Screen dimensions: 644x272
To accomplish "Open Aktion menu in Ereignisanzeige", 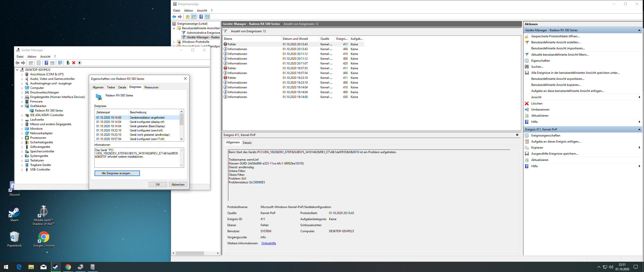I will 188,11.
